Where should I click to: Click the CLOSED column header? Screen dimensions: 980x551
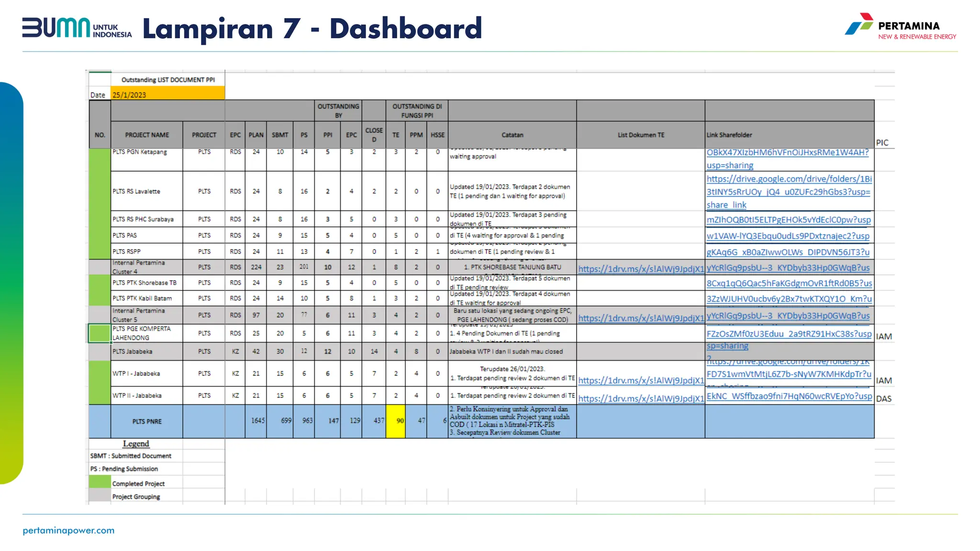pos(374,134)
